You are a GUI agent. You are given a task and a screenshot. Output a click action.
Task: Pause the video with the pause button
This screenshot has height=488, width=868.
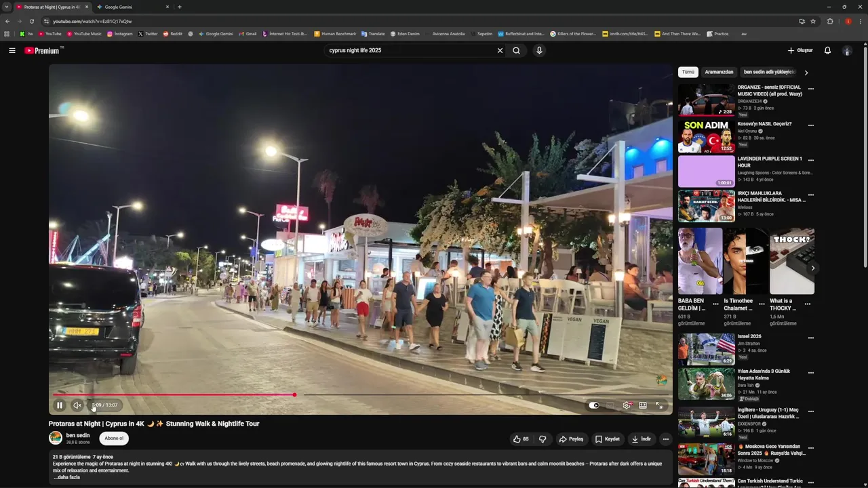60,405
